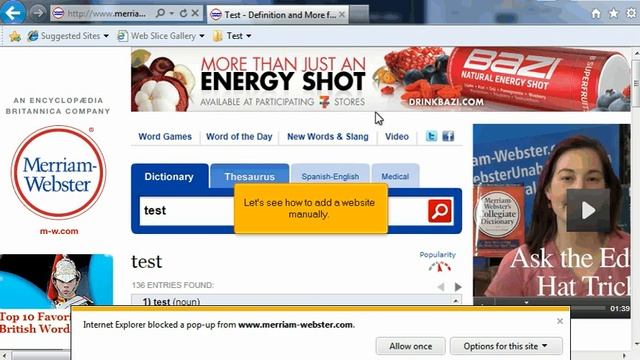Click the horizontal scrollbar left arrow
This screenshot has height=360, width=640.
coord(4,356)
